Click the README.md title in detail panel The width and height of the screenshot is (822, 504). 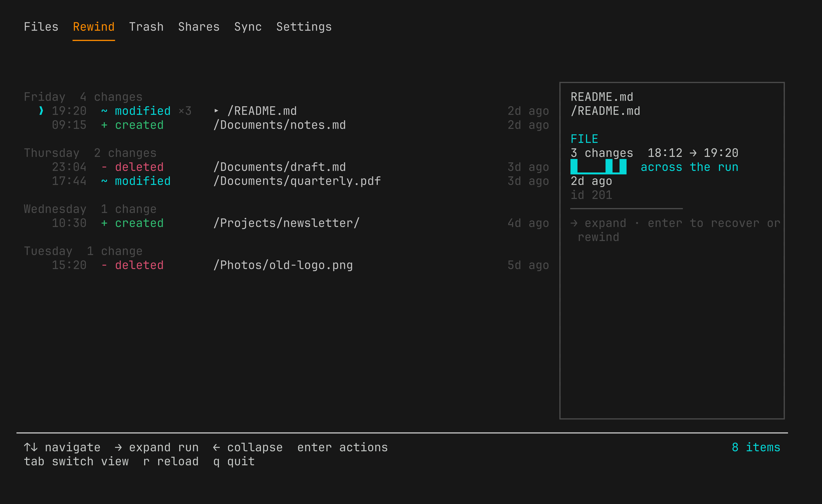click(602, 97)
